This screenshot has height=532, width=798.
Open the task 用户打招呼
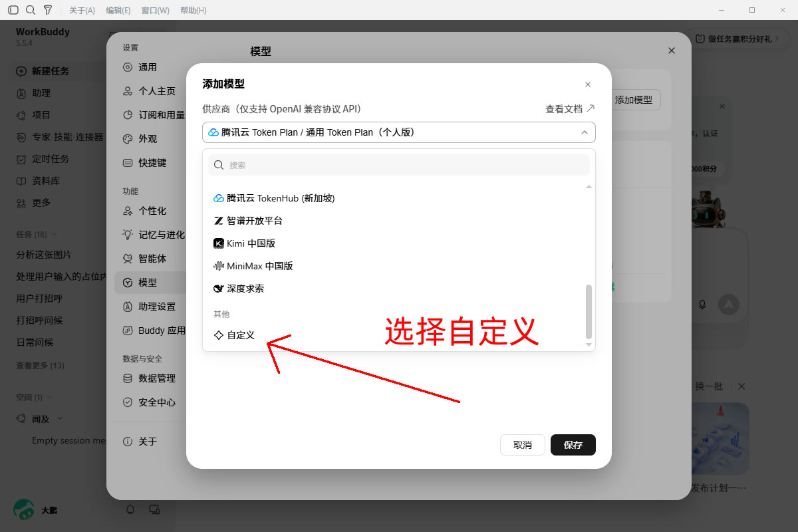39,299
